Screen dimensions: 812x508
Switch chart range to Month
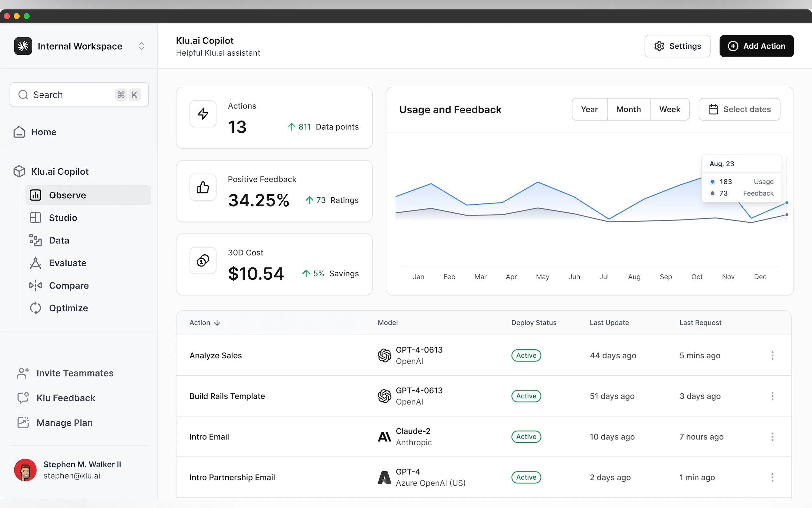pyautogui.click(x=629, y=109)
